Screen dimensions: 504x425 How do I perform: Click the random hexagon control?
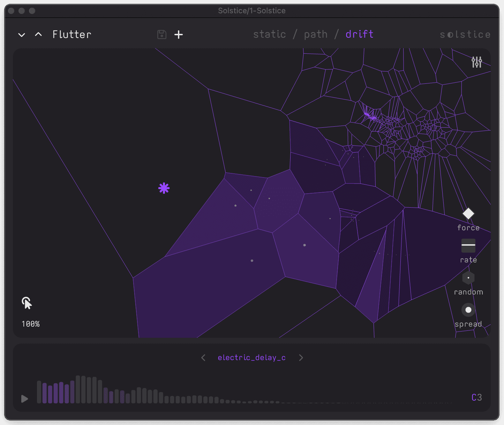[x=468, y=278]
